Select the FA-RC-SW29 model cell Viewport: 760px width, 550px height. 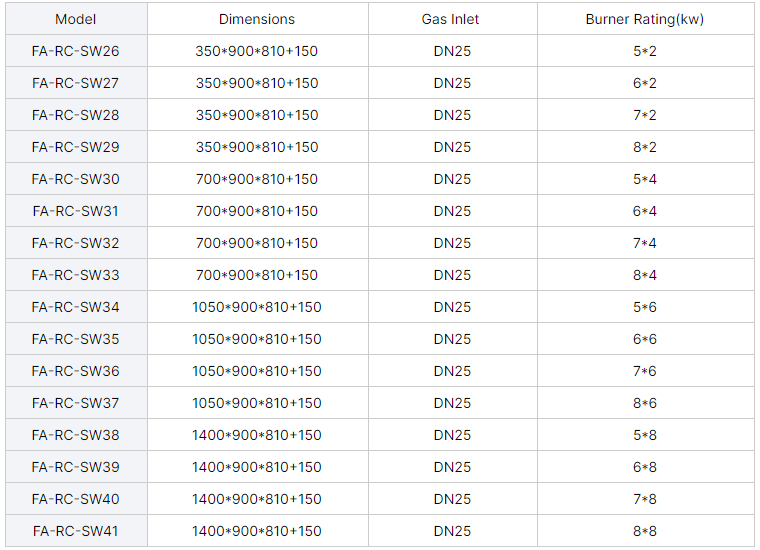pos(76,147)
